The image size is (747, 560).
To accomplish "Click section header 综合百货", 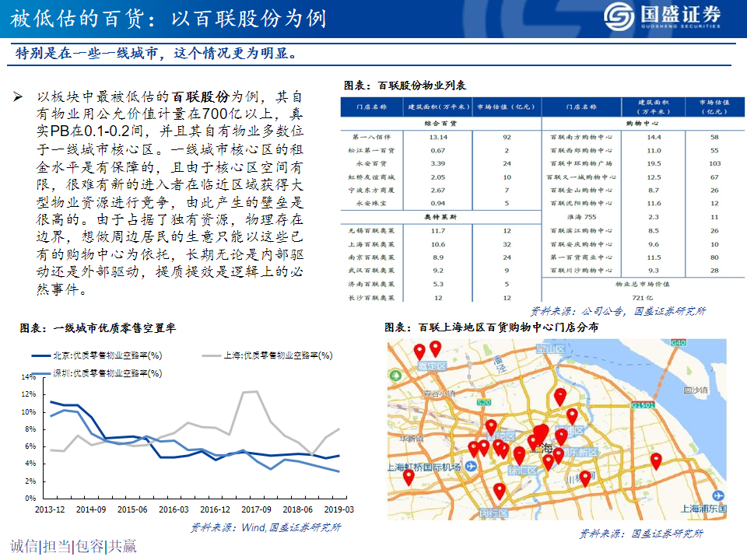I will coord(440,124).
